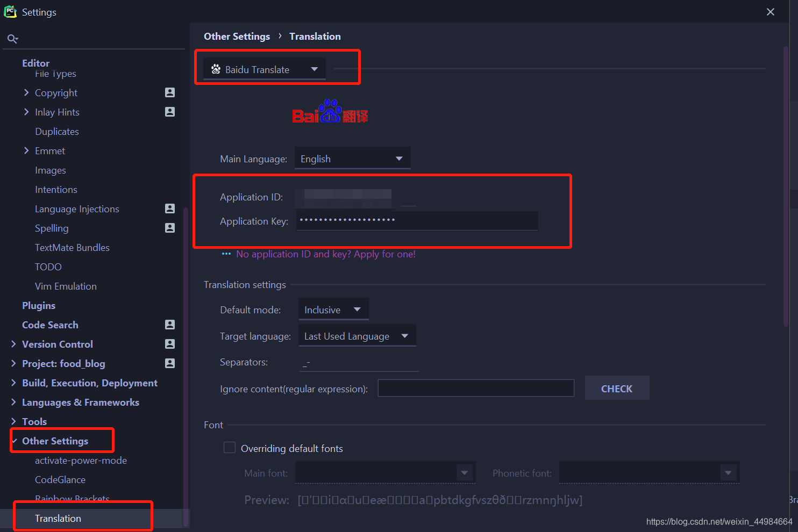Enable Overriding default fonts checkbox
Screen dimensions: 798x532
click(230, 448)
